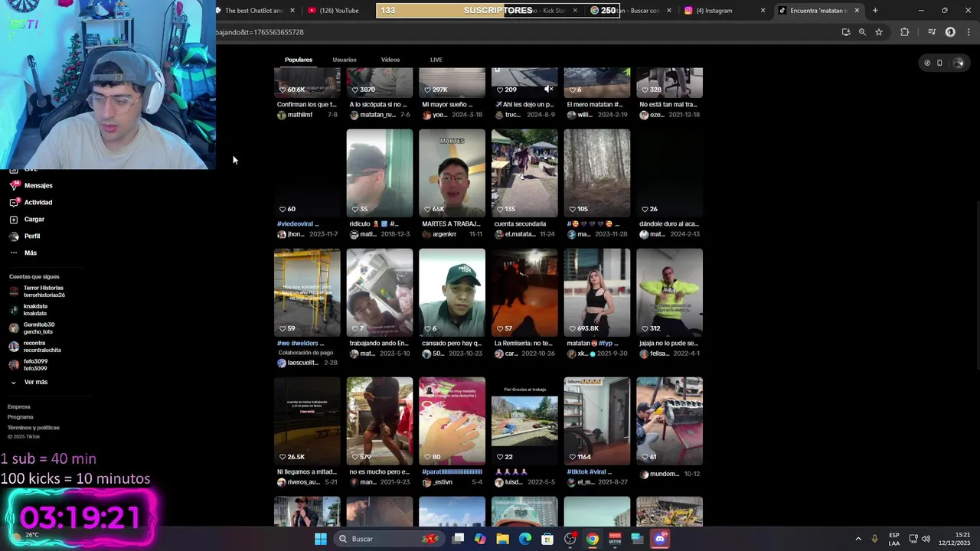Open the Actividad notifications icon
980x551 pixels.
tap(14, 202)
